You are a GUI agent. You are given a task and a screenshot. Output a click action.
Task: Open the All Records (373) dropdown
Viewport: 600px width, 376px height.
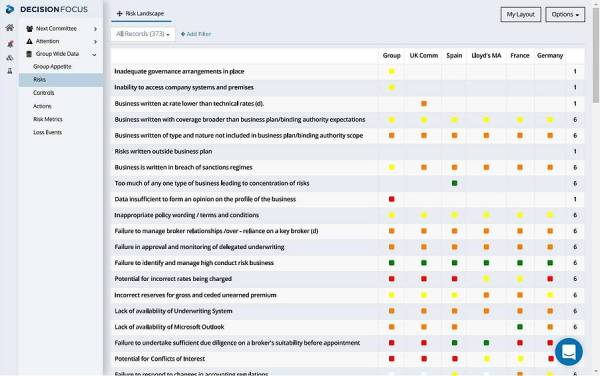143,34
